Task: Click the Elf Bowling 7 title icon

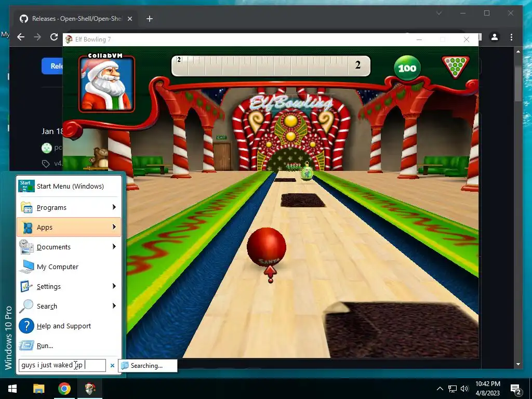Action: tap(69, 39)
